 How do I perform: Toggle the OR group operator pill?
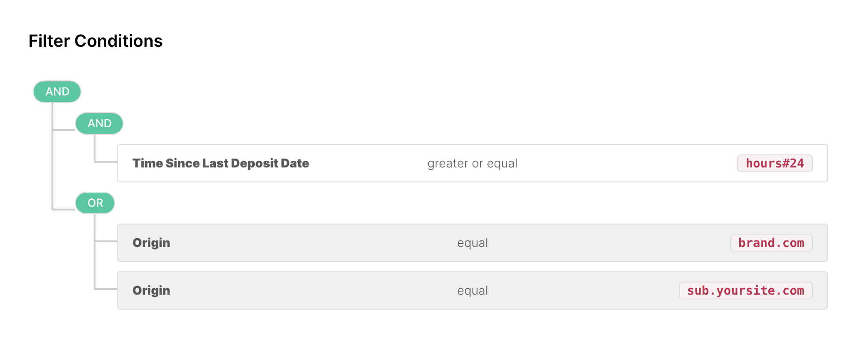pyautogui.click(x=95, y=203)
